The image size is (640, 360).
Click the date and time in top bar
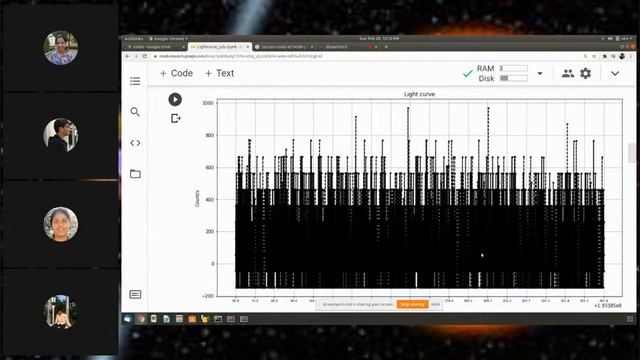pyautogui.click(x=379, y=38)
